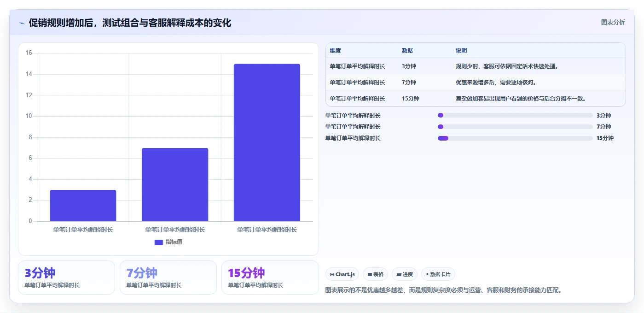Image resolution: width=644 pixels, height=313 pixels.
Task: Click the y-axis label 16
Action: (x=29, y=53)
